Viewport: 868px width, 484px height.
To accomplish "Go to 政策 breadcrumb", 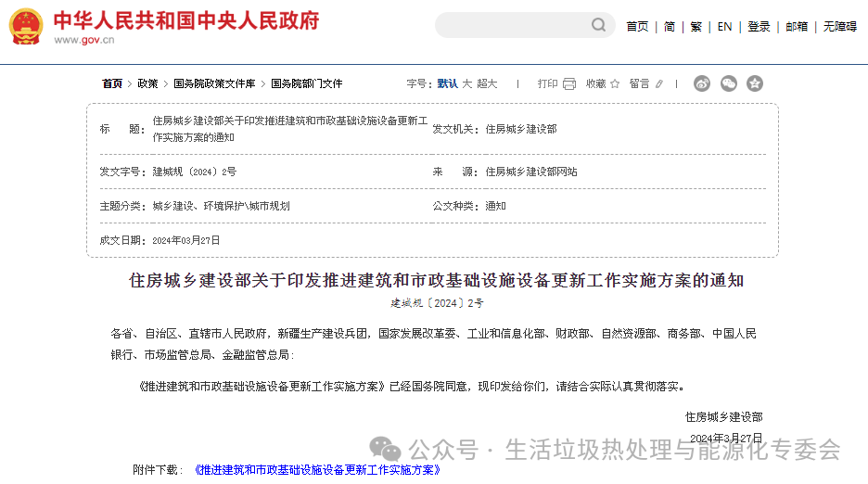I will click(x=147, y=83).
